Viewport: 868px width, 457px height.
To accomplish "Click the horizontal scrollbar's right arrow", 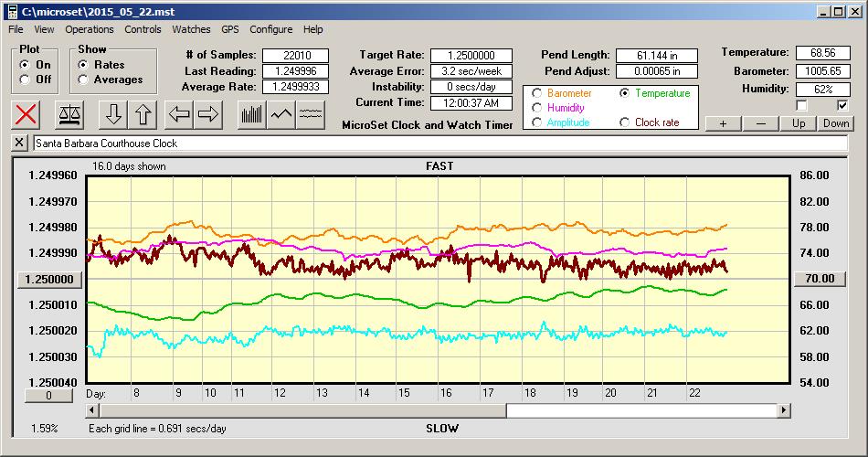I will coord(783,411).
